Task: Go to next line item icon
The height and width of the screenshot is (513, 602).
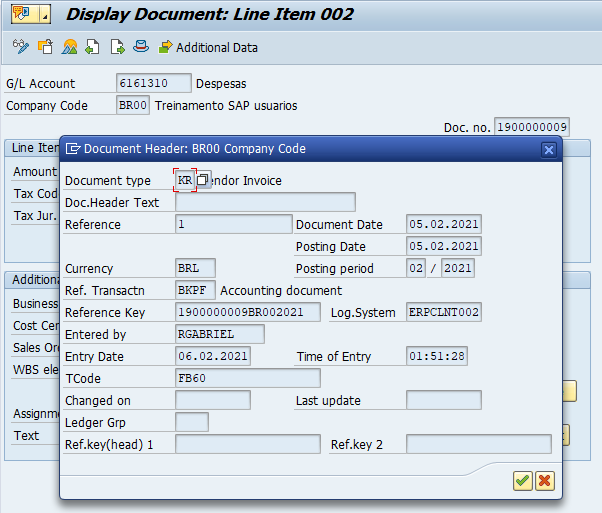Action: (117, 47)
